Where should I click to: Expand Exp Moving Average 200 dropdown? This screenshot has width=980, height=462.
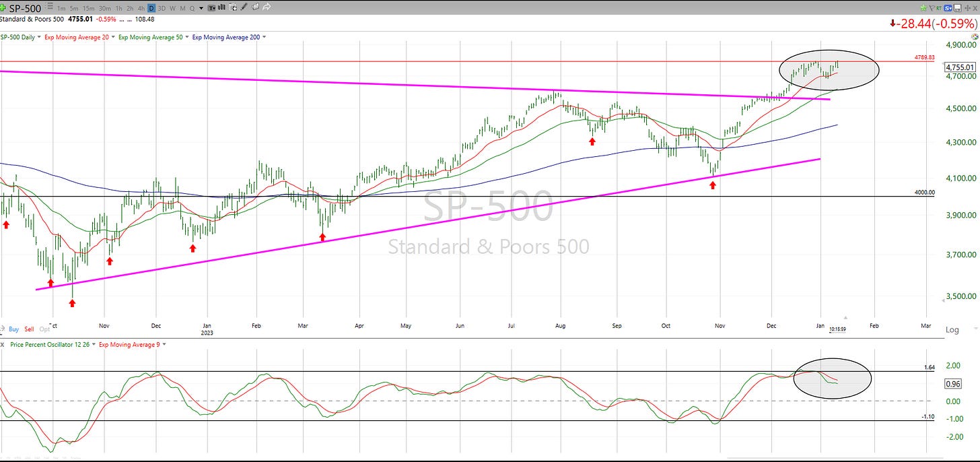pos(264,37)
